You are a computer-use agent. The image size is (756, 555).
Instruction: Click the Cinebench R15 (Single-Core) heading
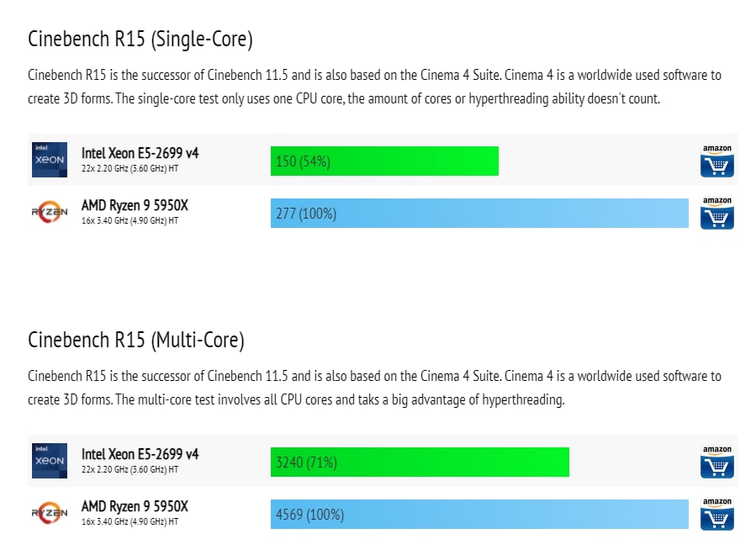tap(140, 39)
